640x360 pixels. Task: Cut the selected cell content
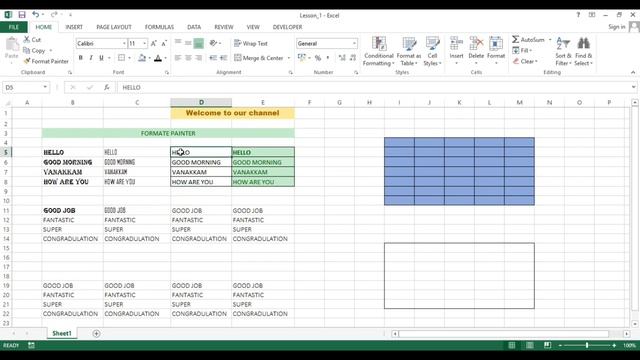click(x=32, y=40)
